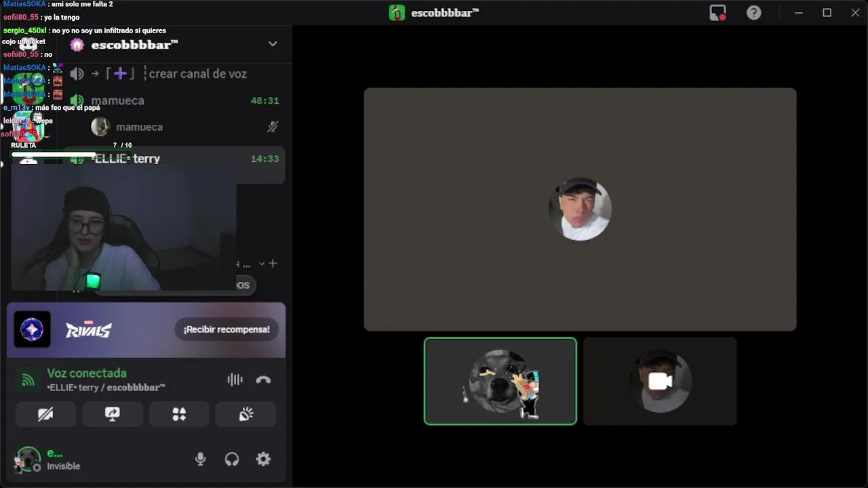Screen dimensions: 868x488
Task: Share your screen button
Action: (x=113, y=414)
